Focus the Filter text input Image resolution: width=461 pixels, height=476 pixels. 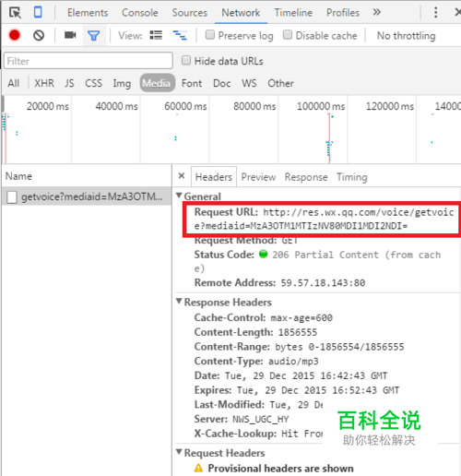[89, 61]
